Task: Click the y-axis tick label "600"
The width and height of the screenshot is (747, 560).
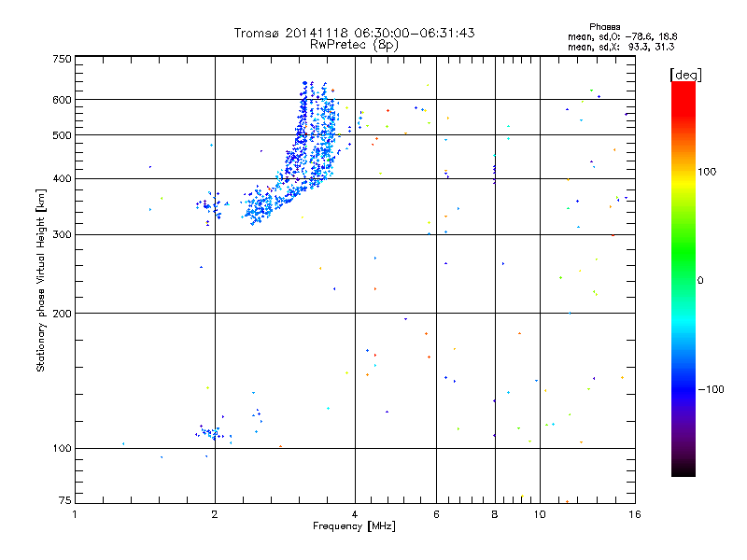Action: 62,100
